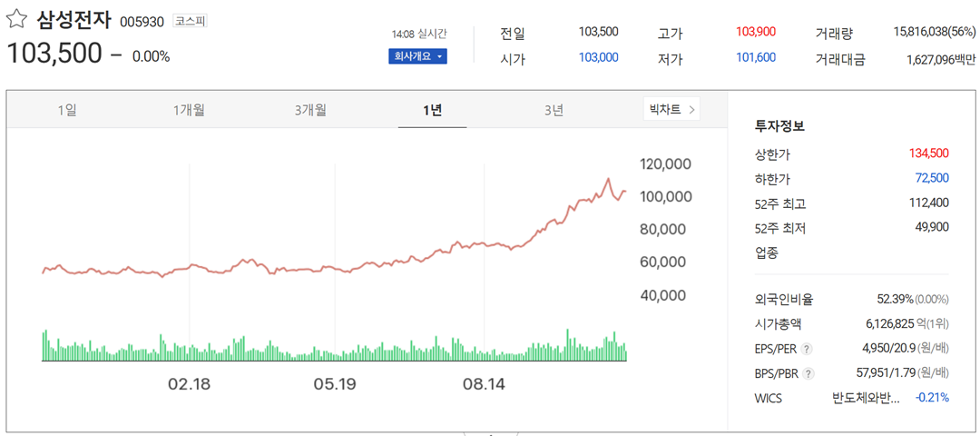
Task: Click the 거래대금 value 1,627,096백만
Action: 941,60
